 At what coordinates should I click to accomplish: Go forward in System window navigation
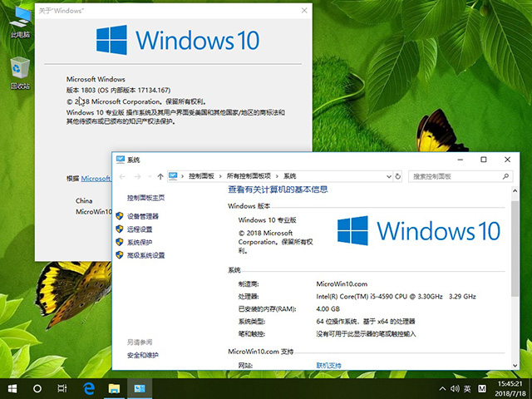click(137, 176)
